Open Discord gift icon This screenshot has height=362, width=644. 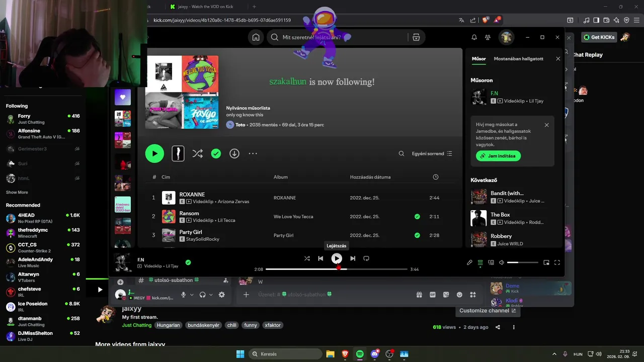point(419,295)
